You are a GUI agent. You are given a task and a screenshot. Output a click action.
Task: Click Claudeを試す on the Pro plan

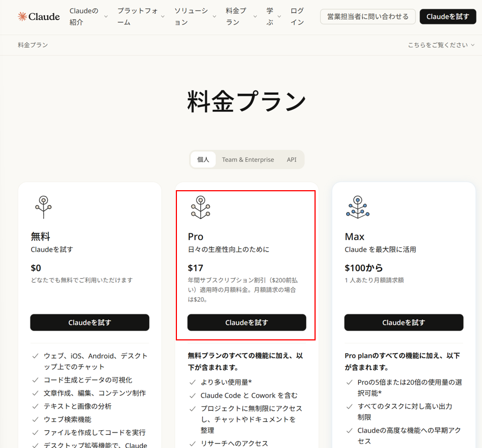click(x=246, y=322)
